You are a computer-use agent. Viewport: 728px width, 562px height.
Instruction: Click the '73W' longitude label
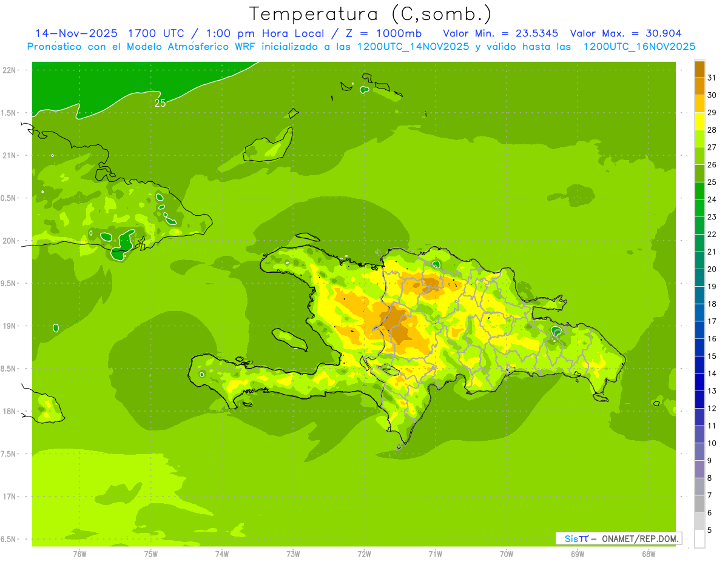coord(293,554)
